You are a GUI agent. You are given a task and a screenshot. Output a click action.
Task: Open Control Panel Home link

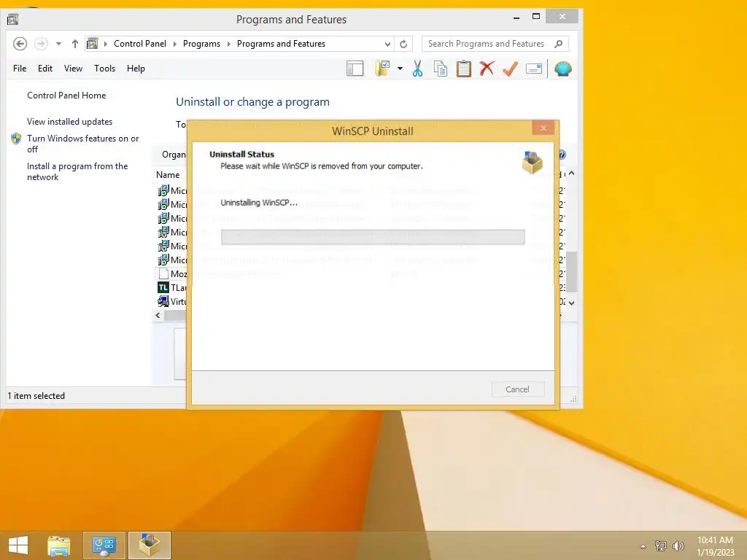(66, 96)
